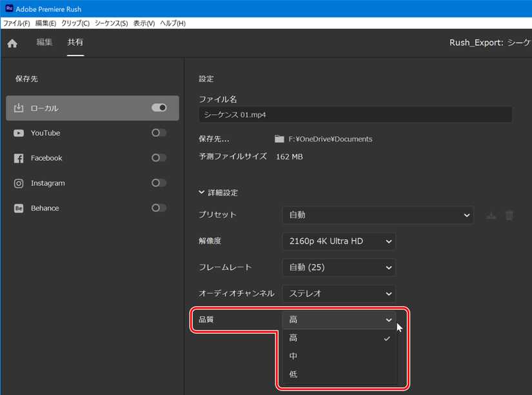The height and width of the screenshot is (395, 532).
Task: Click the YouTube icon in destinations
Action: (x=19, y=133)
